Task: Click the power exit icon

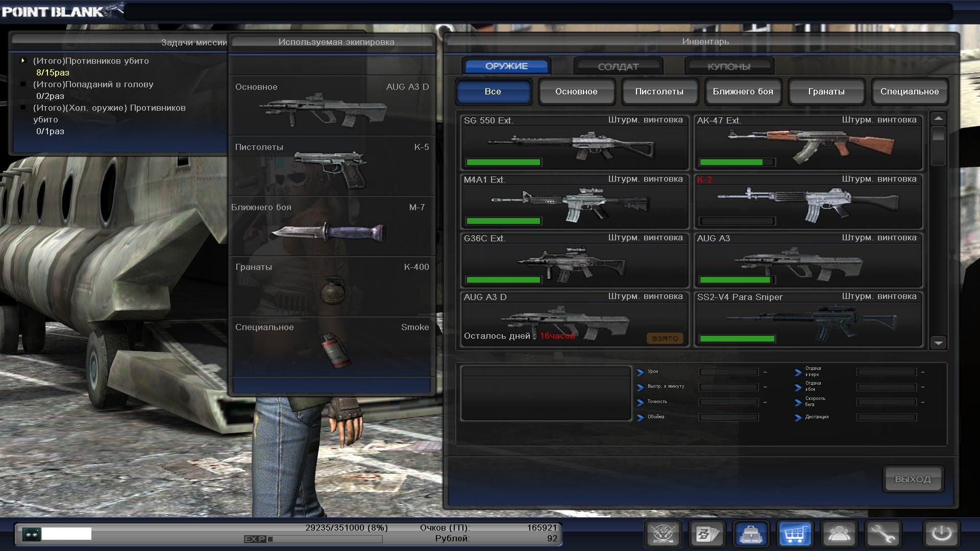Action: pos(941,534)
